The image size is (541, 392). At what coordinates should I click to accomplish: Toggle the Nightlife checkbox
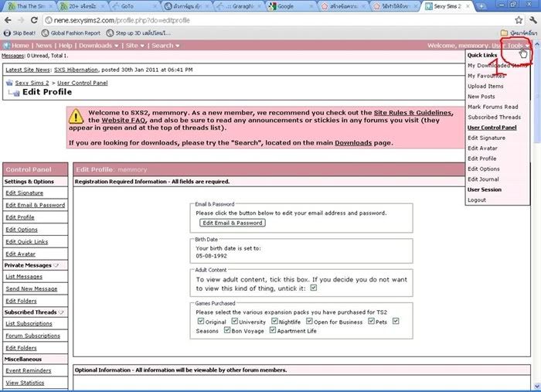click(274, 321)
